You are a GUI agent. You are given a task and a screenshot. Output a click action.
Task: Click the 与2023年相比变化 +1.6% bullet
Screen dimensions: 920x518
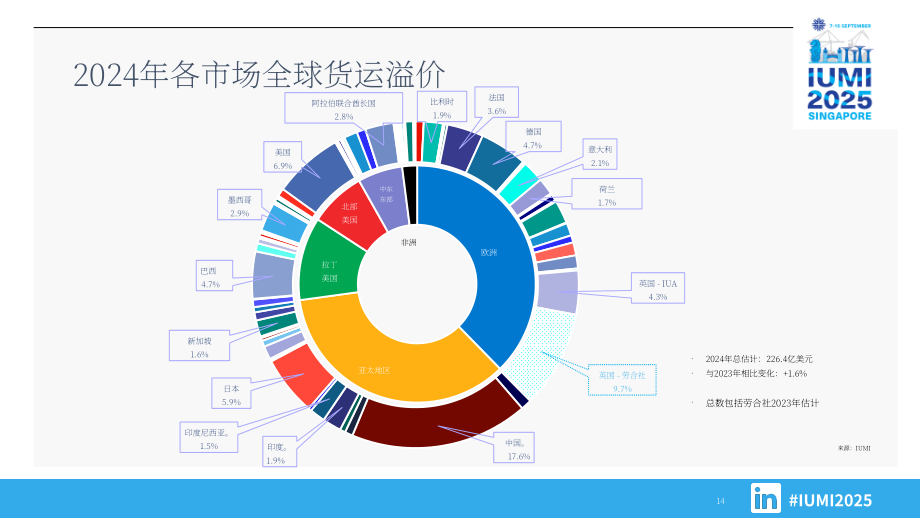click(756, 374)
